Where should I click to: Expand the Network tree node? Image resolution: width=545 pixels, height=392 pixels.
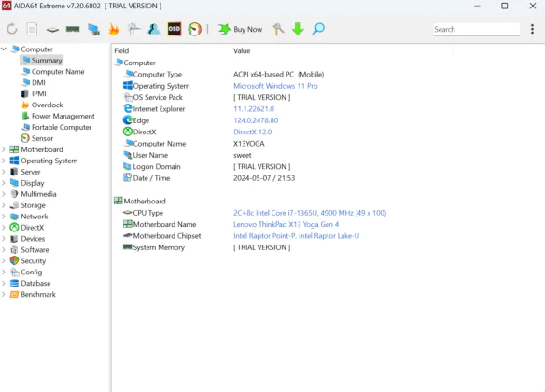[x=4, y=217]
